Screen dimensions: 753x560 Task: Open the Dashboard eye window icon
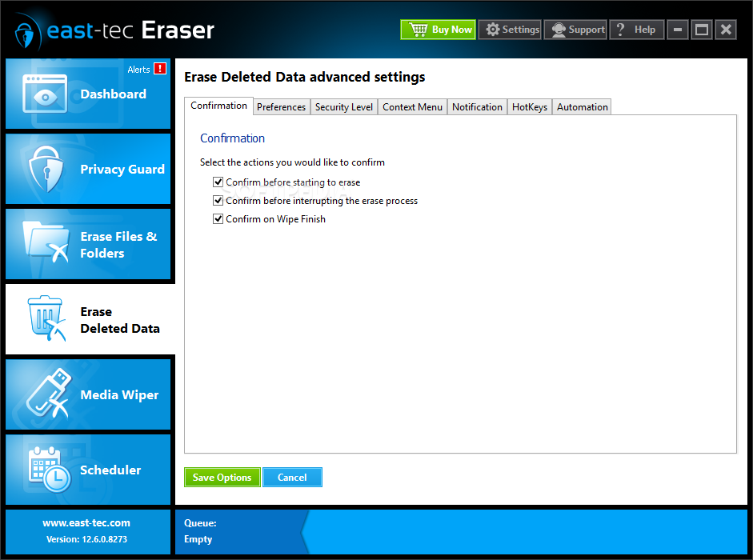coord(45,94)
